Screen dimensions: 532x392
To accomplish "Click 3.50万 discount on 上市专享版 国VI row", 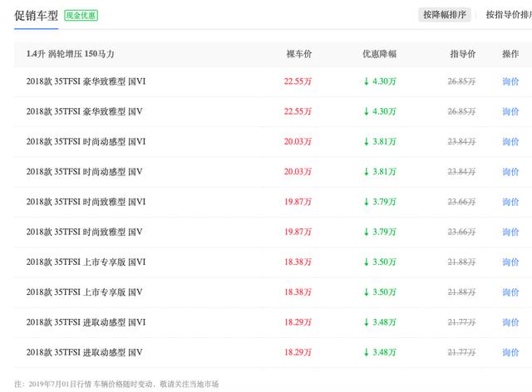I will click(380, 262).
